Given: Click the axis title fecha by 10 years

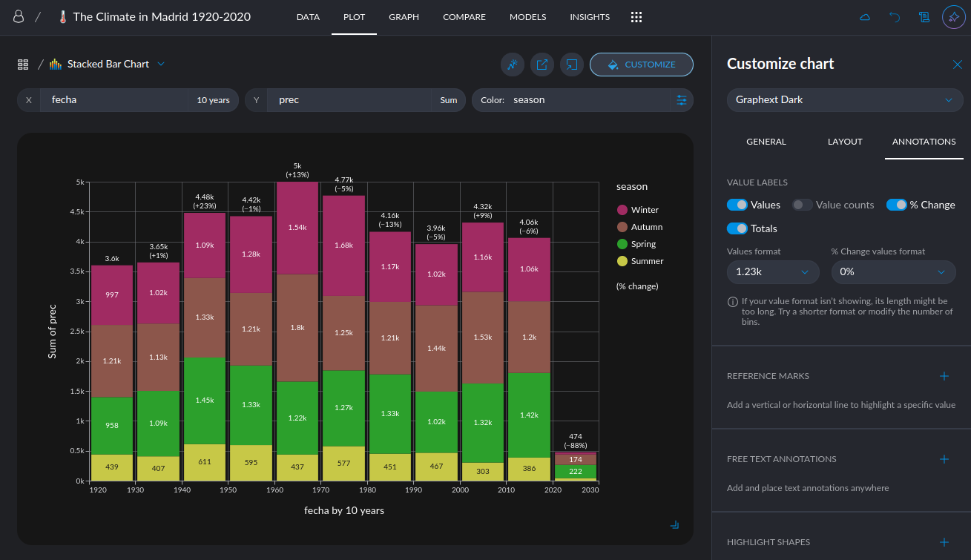Looking at the screenshot, I should point(344,511).
